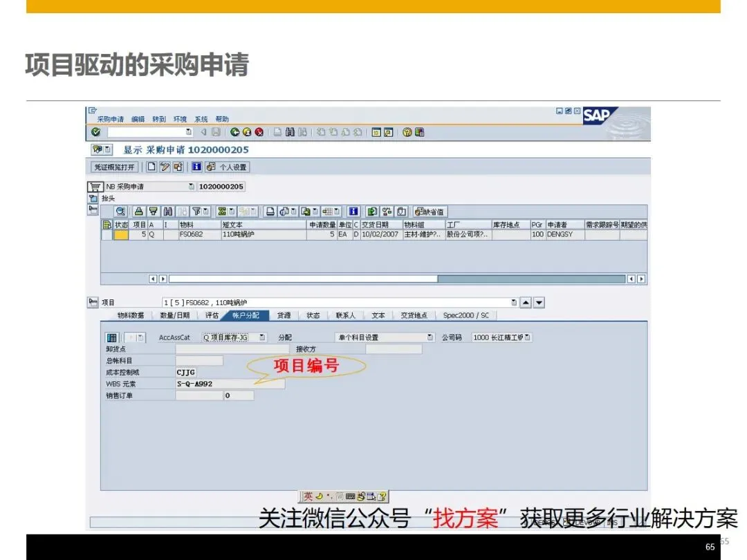The height and width of the screenshot is (560, 747).
Task: Open the 编辑 menu
Action: tap(138, 119)
